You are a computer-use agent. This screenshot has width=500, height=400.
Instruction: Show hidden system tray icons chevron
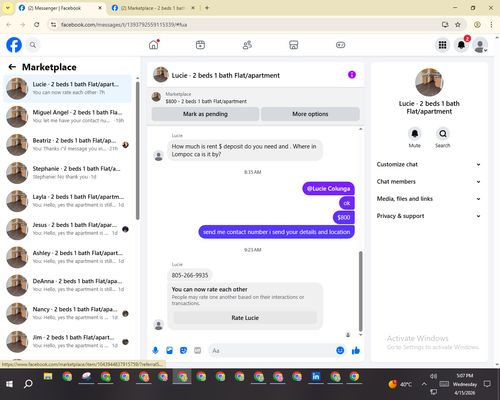pyautogui.click(x=424, y=384)
